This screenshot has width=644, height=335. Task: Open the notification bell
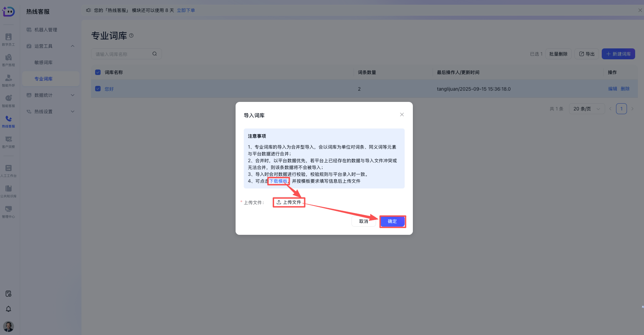(x=9, y=309)
